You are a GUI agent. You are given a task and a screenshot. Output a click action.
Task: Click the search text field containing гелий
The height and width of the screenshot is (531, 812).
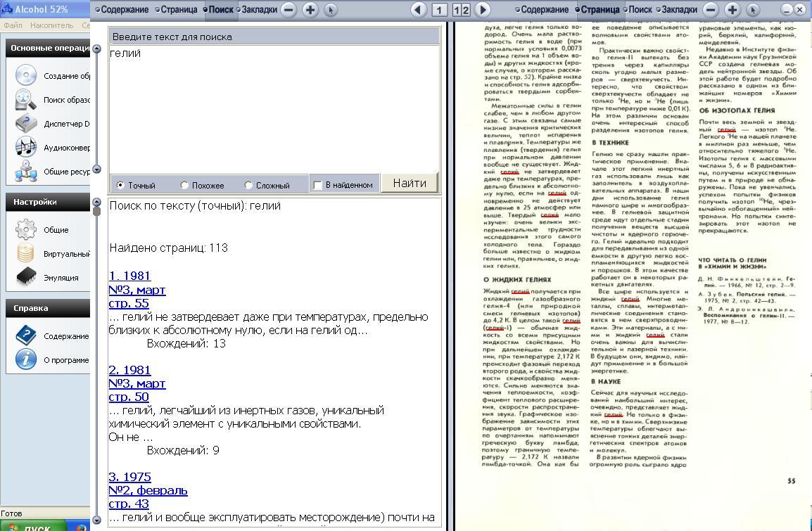coord(273,105)
